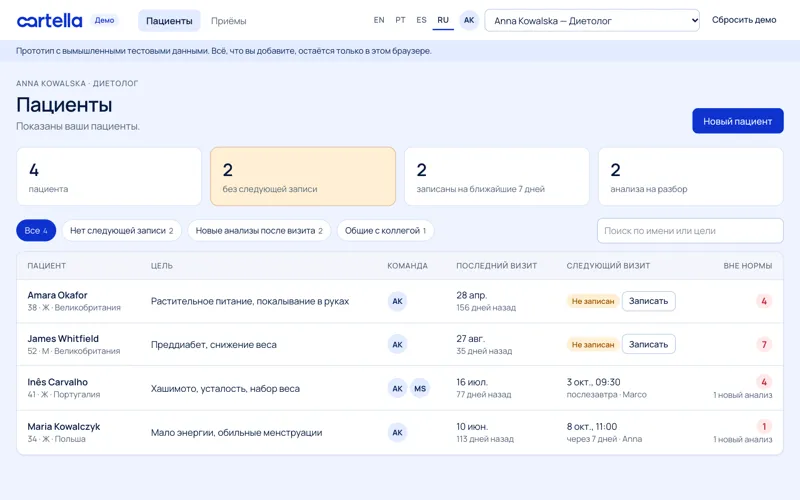Open patient James Whitfield
This screenshot has width=800, height=500.
[x=63, y=339]
